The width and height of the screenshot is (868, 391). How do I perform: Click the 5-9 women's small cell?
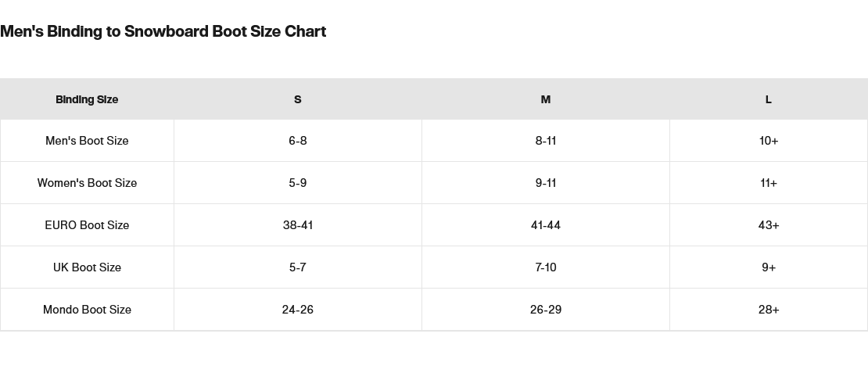[x=298, y=183]
